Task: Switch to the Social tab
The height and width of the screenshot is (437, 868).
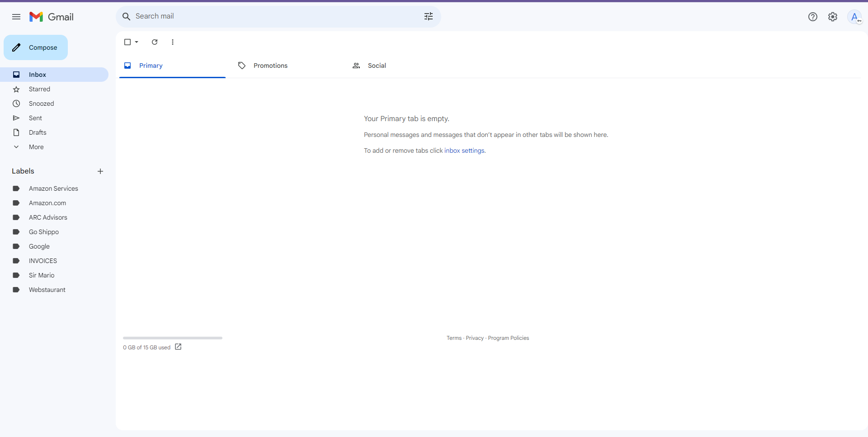Action: [x=401, y=66]
